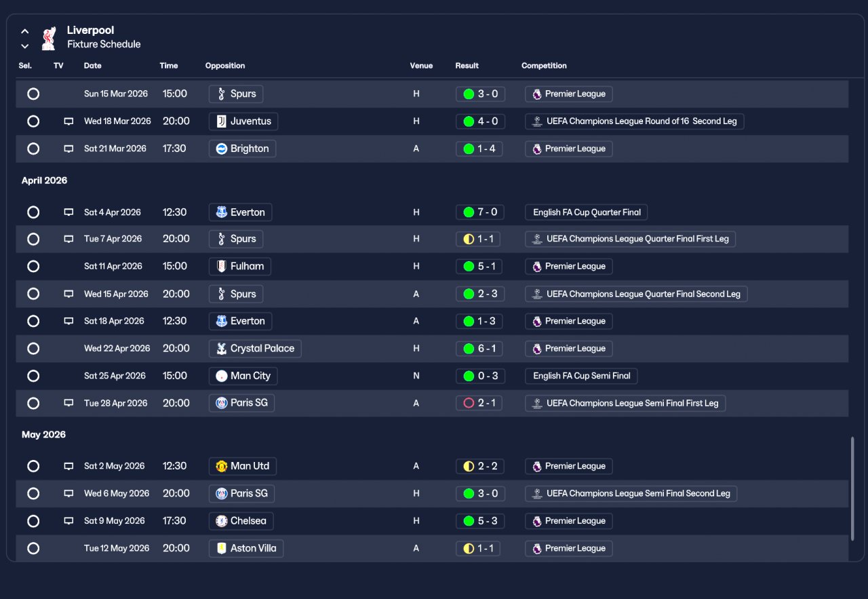Click the May 2026 month heading
This screenshot has width=868, height=599.
pos(43,434)
